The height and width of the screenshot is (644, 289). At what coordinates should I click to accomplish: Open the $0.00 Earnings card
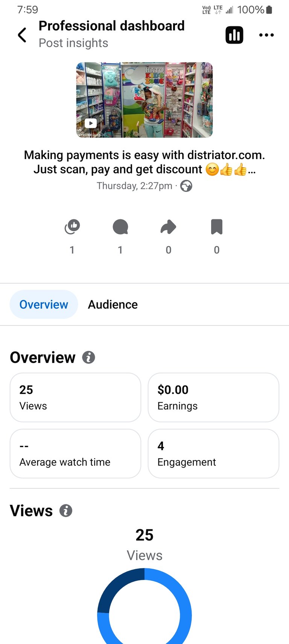point(213,397)
